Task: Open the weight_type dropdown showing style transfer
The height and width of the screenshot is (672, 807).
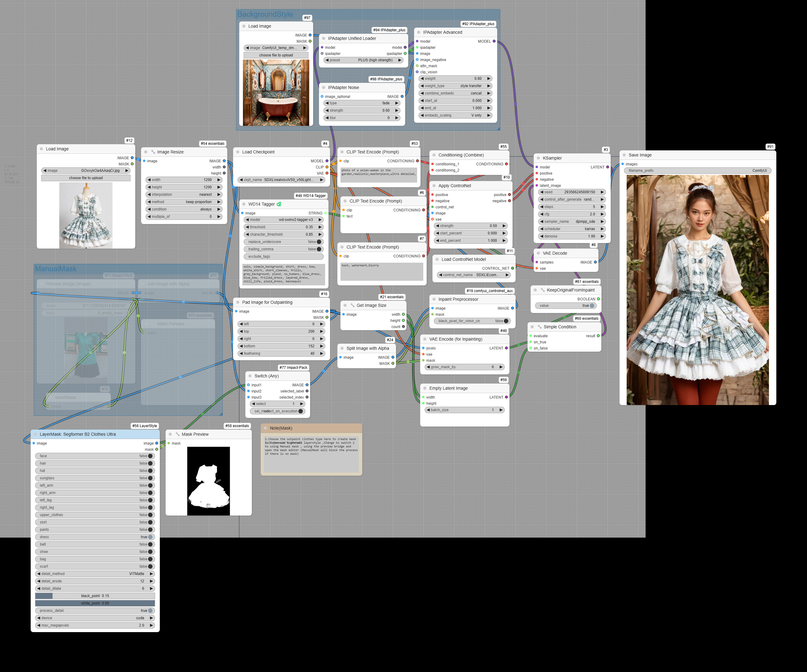Action: tap(455, 86)
